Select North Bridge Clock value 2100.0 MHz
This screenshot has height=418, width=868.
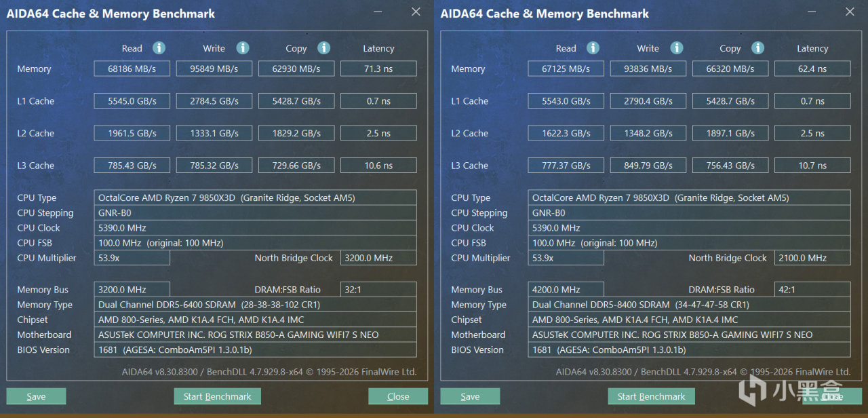tap(812, 258)
